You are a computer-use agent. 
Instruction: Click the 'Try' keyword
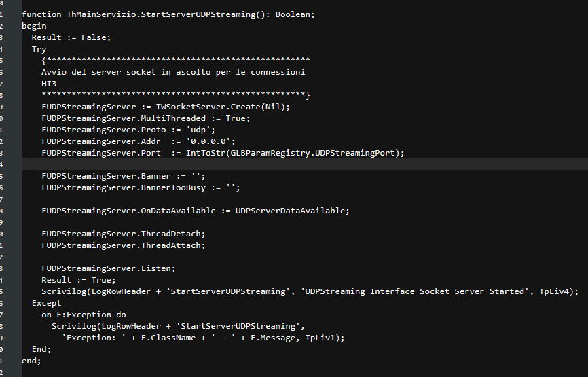39,49
